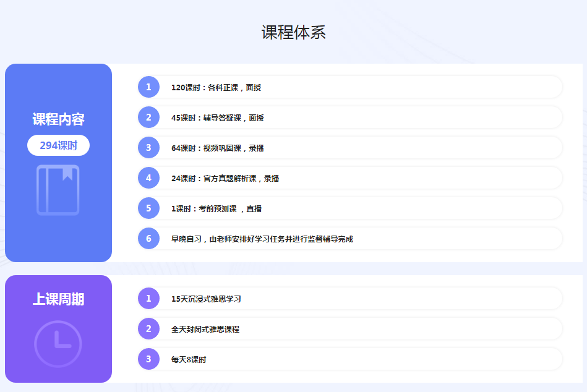Open the 45课时：辅导答疑课 row

(x=217, y=118)
